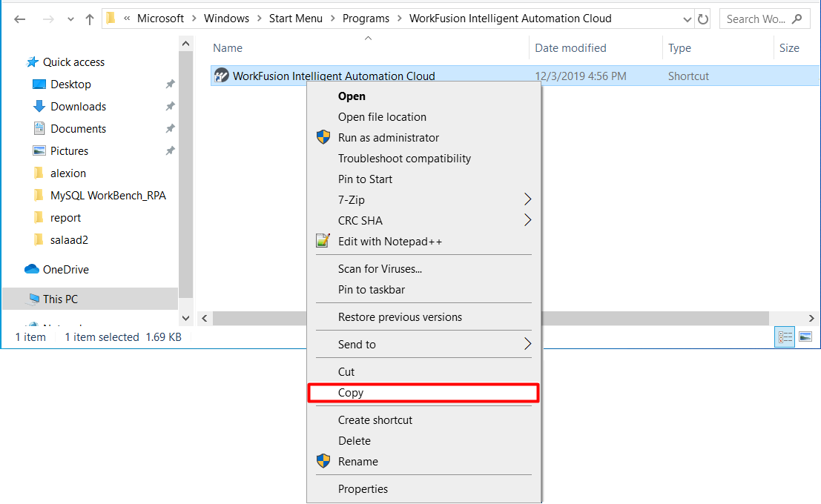The image size is (821, 504).
Task: Open MySQL WorkBench_RPA folder
Action: (108, 195)
